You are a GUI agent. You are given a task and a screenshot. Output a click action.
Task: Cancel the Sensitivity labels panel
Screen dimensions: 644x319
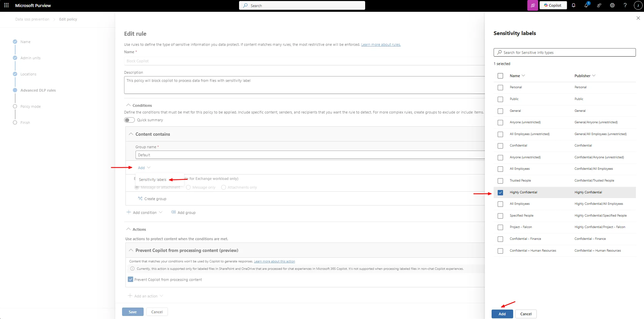(x=526, y=314)
